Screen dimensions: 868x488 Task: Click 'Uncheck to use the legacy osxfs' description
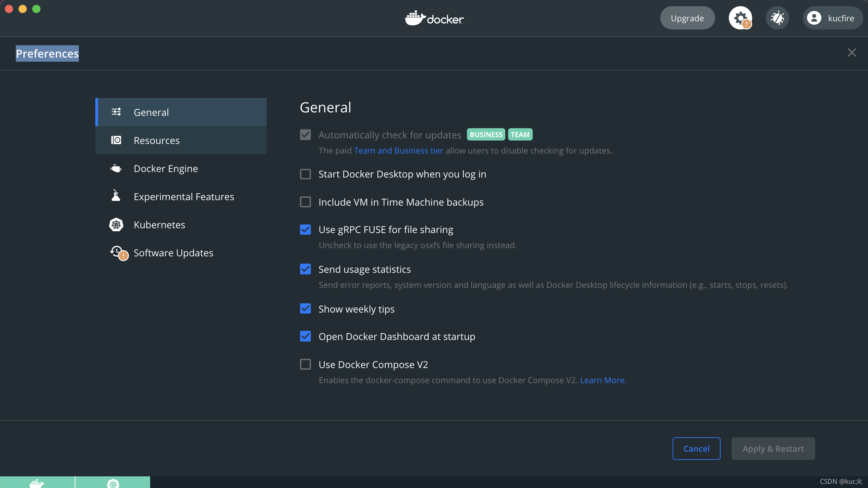pyautogui.click(x=418, y=245)
